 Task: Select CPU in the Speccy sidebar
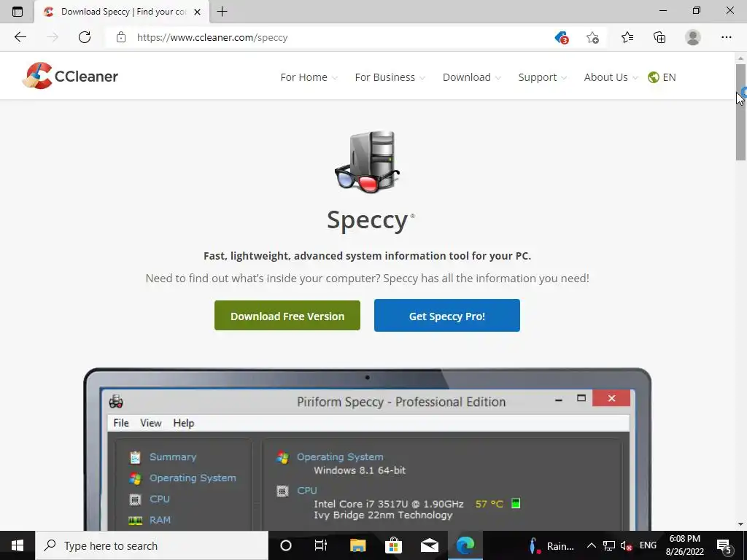point(160,499)
